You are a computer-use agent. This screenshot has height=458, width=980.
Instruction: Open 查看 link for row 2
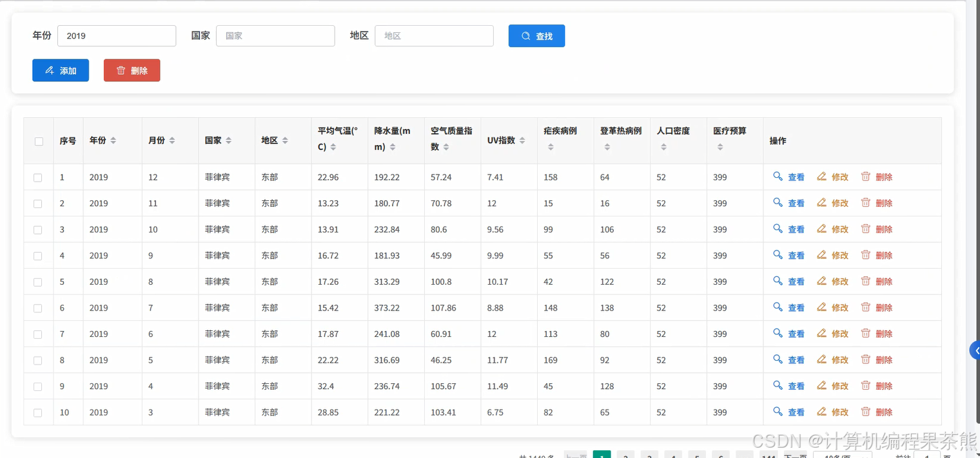pyautogui.click(x=796, y=203)
